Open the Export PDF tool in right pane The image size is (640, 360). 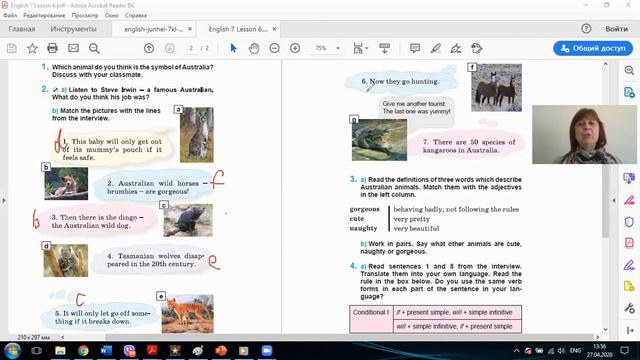tap(629, 93)
